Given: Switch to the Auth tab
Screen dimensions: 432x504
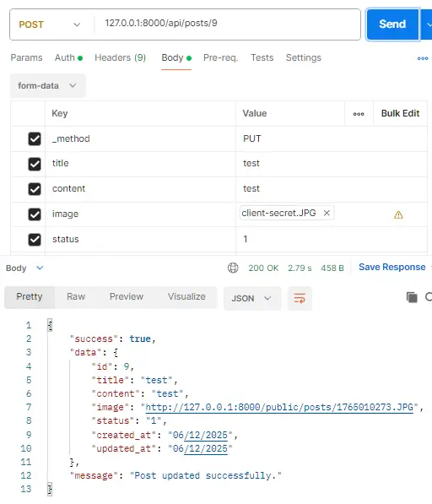Looking at the screenshot, I should click(68, 57).
